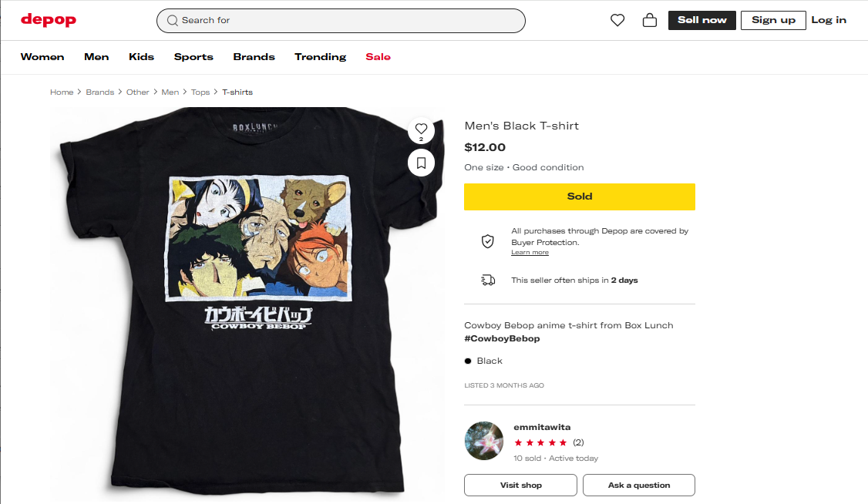Open the Trending menu item
Viewport: 868px width, 504px height.
click(320, 56)
